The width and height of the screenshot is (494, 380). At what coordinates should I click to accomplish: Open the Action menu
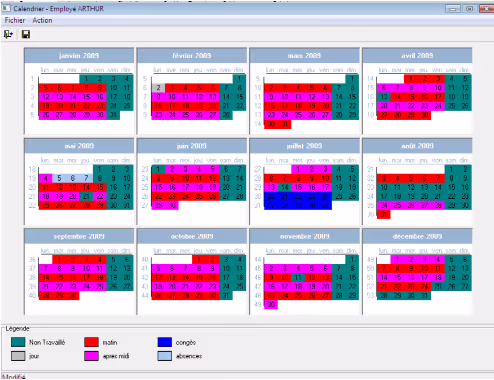pos(42,20)
